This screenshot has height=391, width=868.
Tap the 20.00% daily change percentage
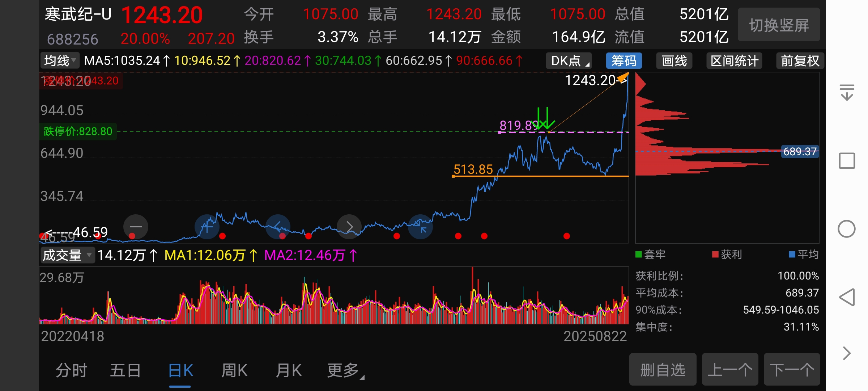coord(145,39)
